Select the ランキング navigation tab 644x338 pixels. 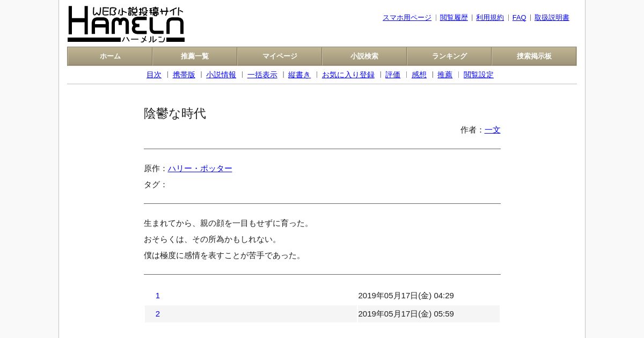point(449,56)
